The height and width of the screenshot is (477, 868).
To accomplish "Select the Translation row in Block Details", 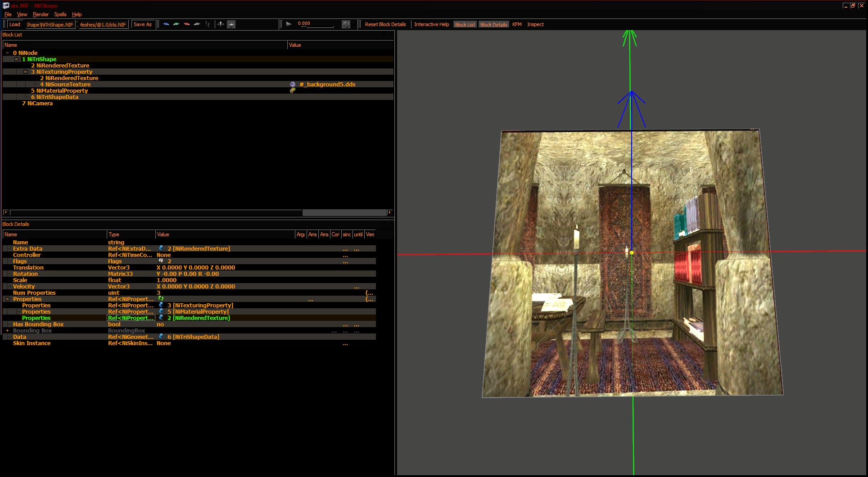I will click(x=189, y=267).
